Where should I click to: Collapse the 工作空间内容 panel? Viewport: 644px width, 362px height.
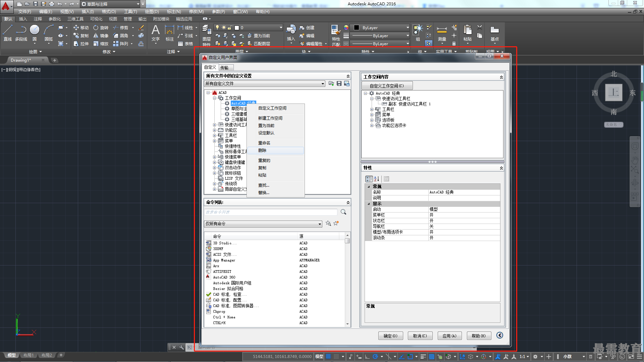(501, 77)
